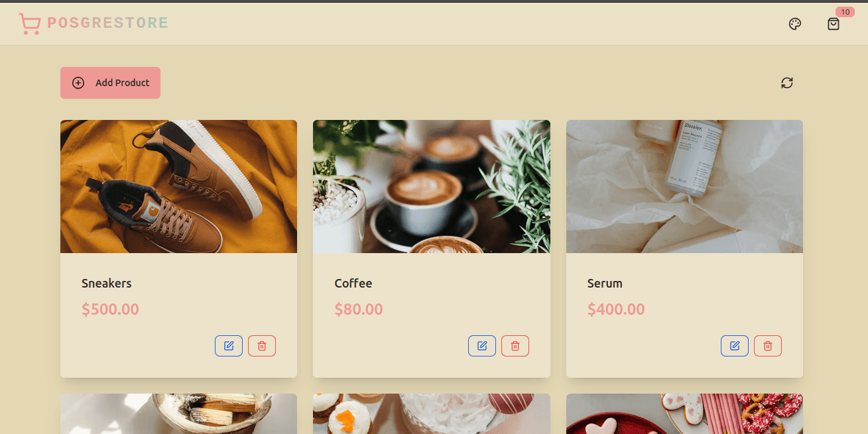868x434 pixels.
Task: Select the cupcakes product image
Action: click(432, 414)
